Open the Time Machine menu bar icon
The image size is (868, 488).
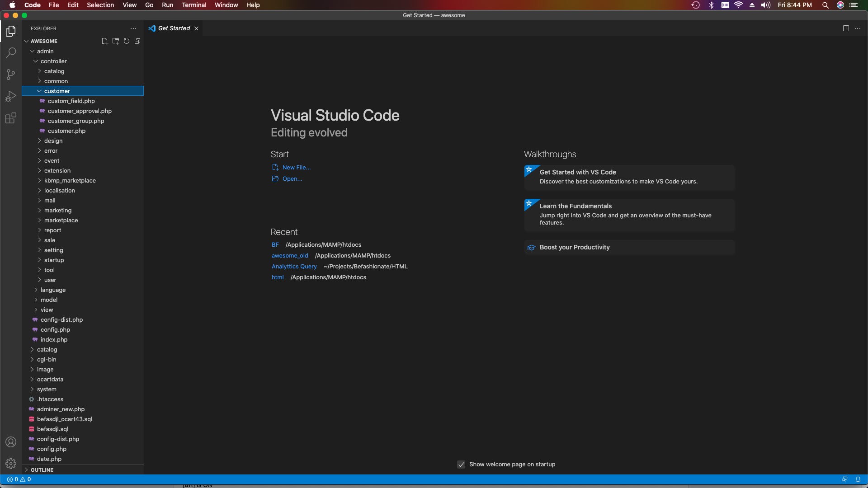pos(696,5)
